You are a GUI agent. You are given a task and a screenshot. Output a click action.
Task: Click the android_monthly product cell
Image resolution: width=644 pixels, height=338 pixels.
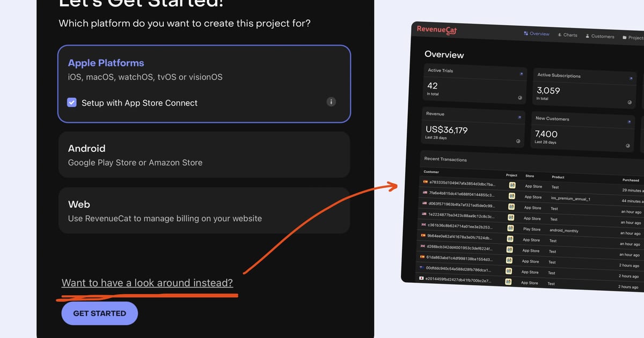tap(563, 230)
